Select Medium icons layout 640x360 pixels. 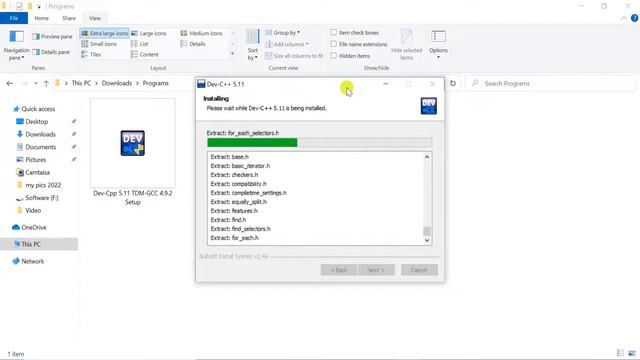[x=202, y=33]
